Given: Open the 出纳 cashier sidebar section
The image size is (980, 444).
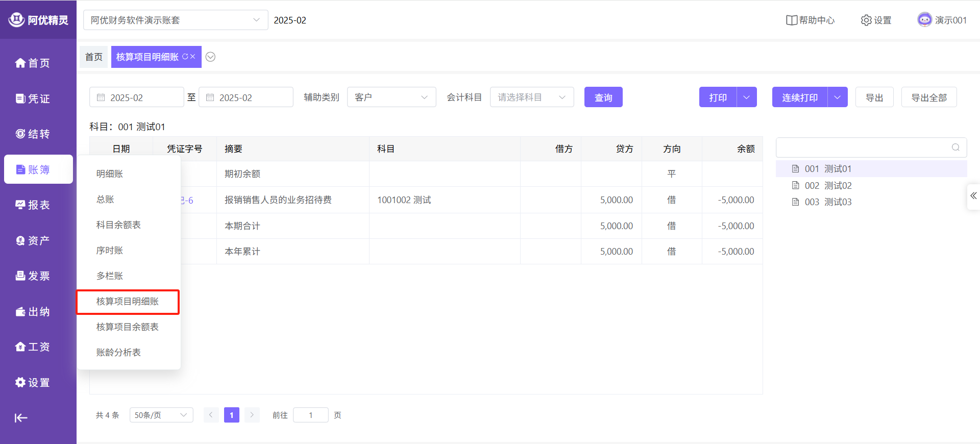Looking at the screenshot, I should (x=33, y=311).
